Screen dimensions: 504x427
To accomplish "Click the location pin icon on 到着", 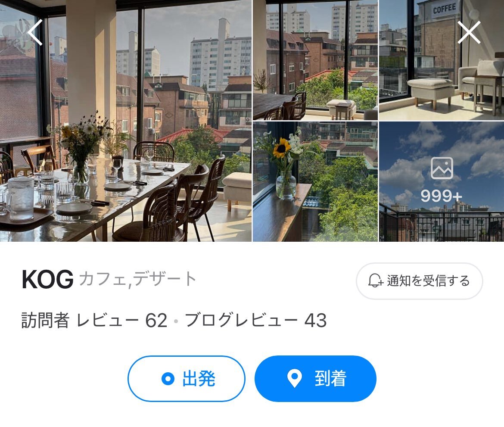I will [x=294, y=378].
